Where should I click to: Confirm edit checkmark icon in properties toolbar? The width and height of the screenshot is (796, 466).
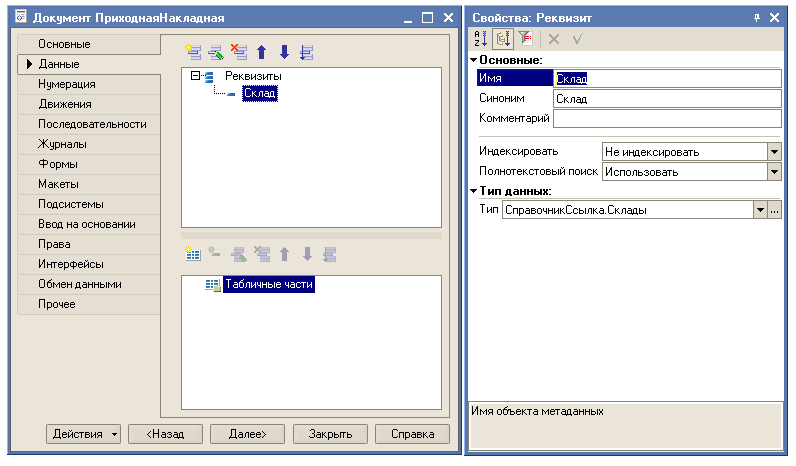coord(577,39)
